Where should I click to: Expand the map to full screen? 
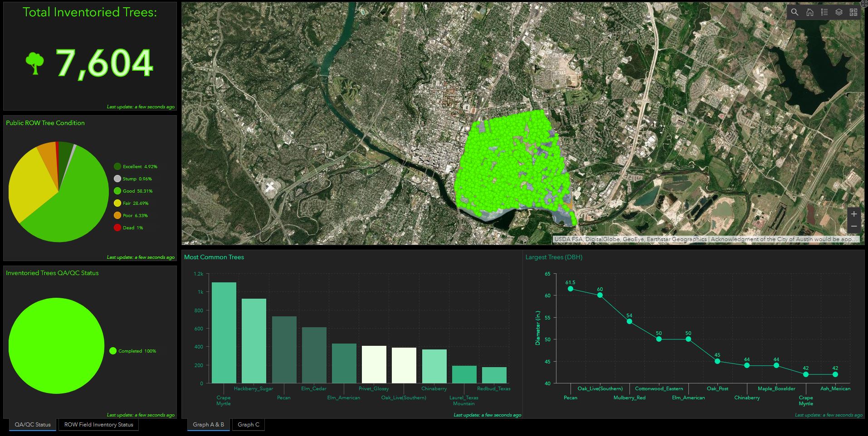pos(864,4)
